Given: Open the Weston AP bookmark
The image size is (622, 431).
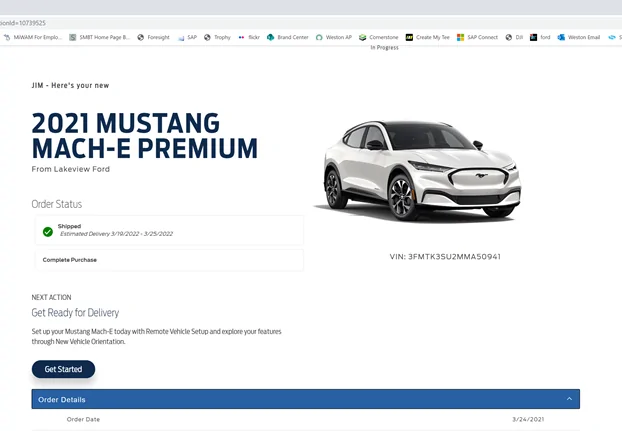Looking at the screenshot, I should tap(334, 37).
